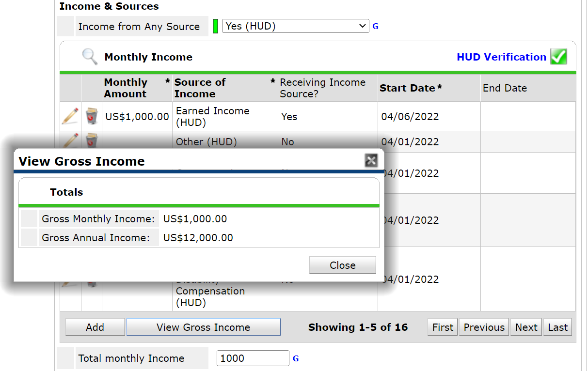Advance to the Next page of income records
Viewport: 588px width, 371px height.
526,327
